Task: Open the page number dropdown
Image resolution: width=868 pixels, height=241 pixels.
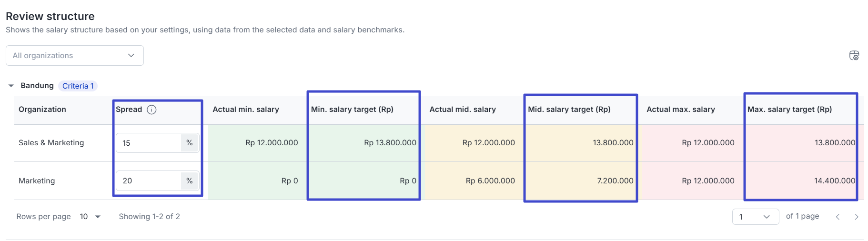Action: (x=755, y=217)
